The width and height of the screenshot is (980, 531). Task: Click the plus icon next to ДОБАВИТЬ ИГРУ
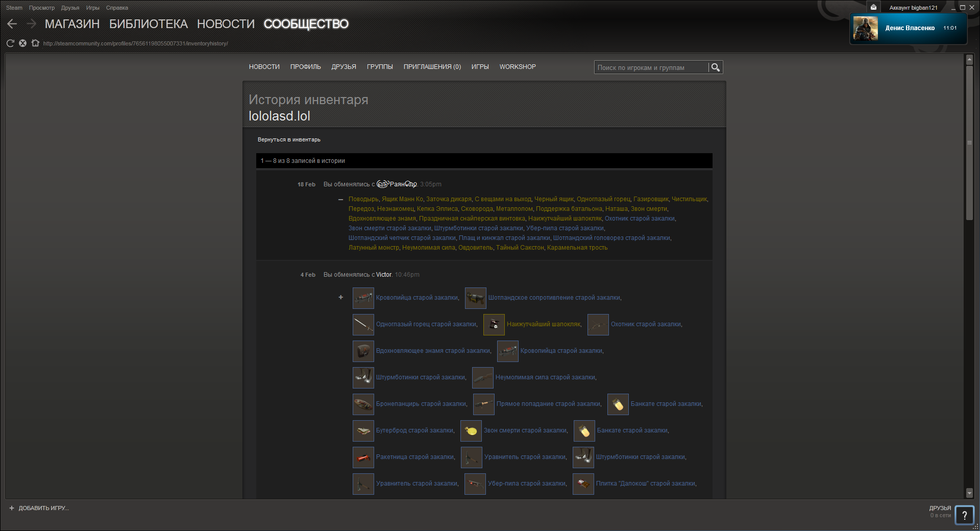12,508
